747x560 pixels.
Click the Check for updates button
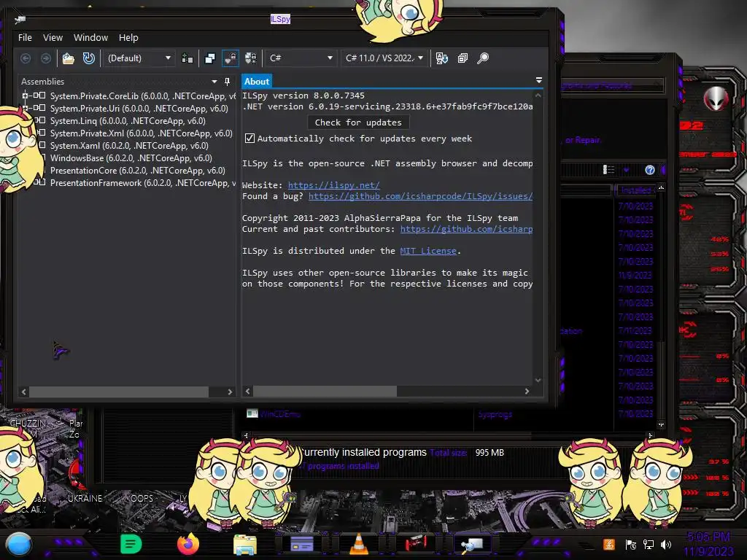tap(358, 122)
